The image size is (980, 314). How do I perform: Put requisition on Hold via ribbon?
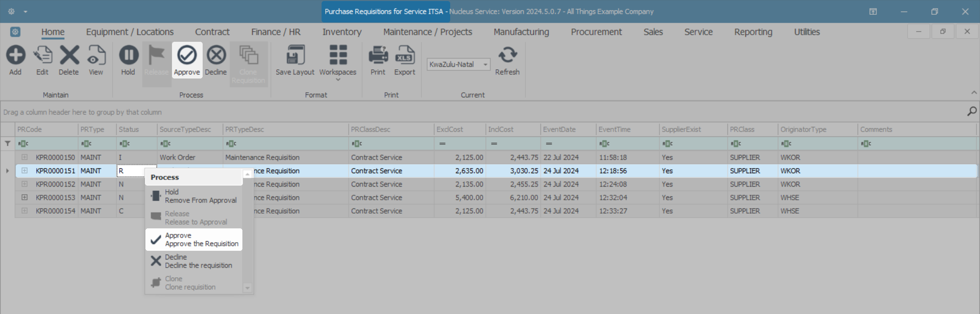[128, 61]
